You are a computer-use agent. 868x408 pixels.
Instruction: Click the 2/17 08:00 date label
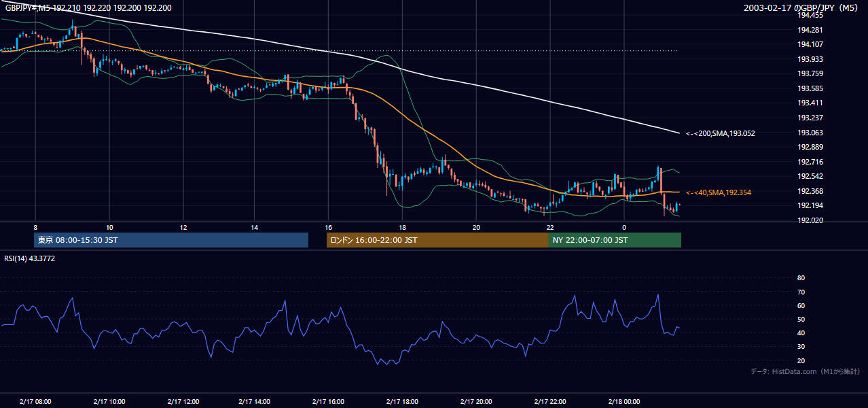(x=35, y=401)
